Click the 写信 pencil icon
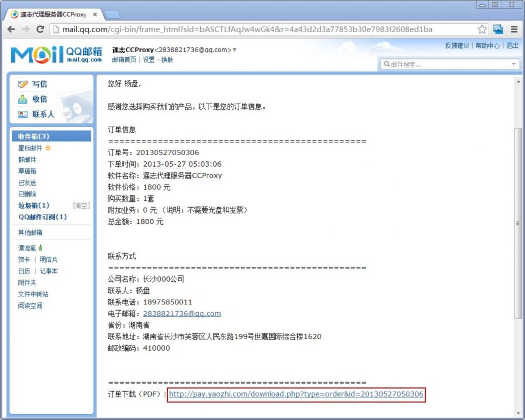The height and width of the screenshot is (420, 525). coord(23,84)
